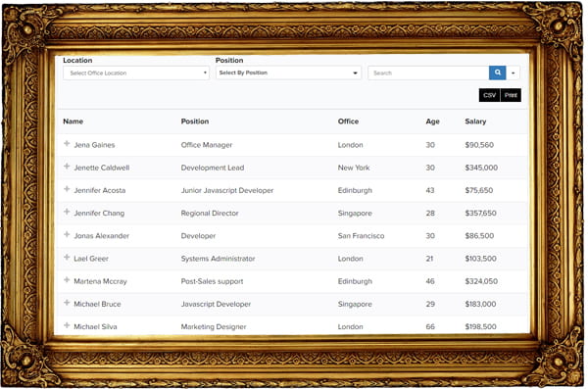Select the name Michael Bruce
Viewport: 588px width, 389px height.
97,304
